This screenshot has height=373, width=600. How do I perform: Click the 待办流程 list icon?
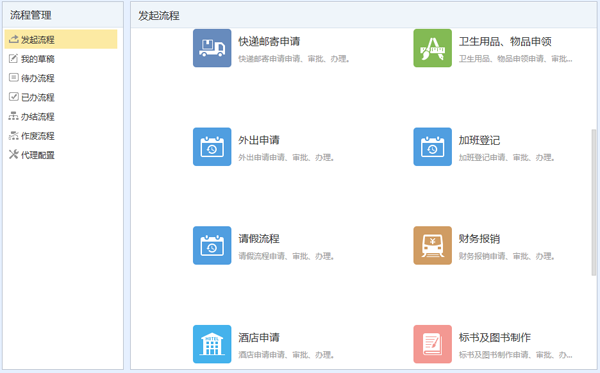point(13,78)
